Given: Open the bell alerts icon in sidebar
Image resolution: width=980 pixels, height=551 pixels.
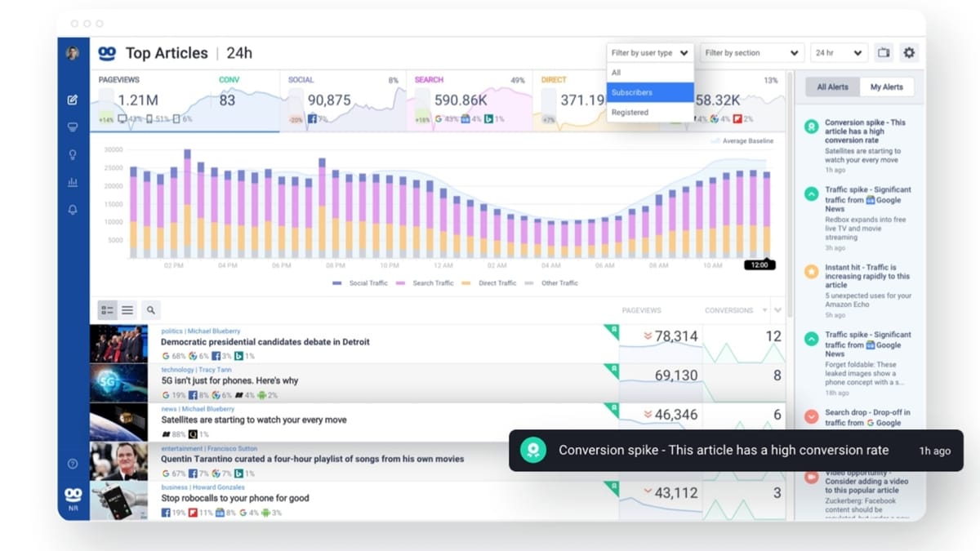Looking at the screenshot, I should click(x=72, y=210).
